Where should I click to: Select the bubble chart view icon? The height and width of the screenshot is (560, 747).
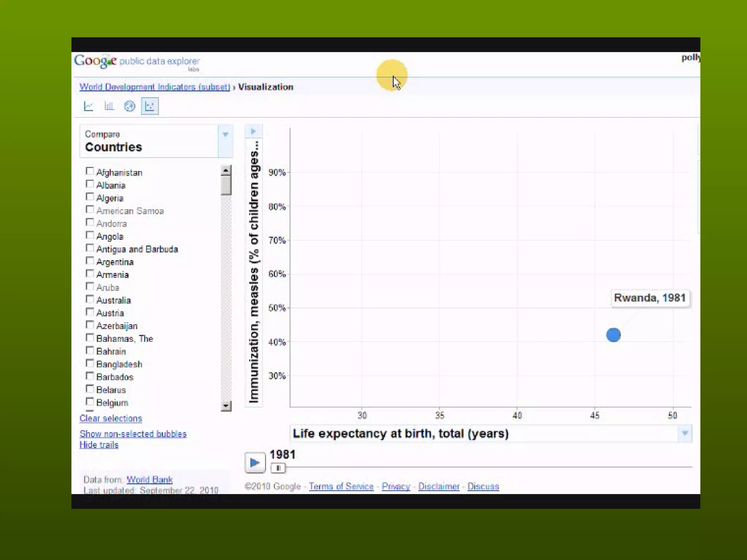(150, 106)
